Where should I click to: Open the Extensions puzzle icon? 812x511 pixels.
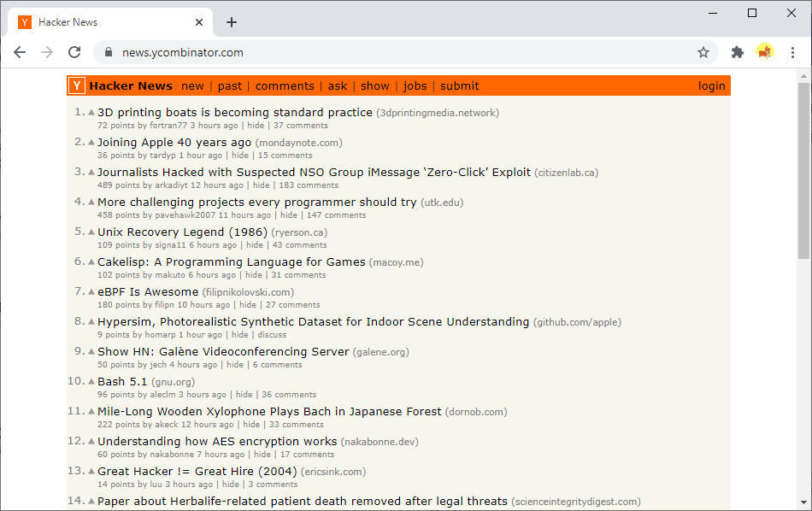(738, 52)
